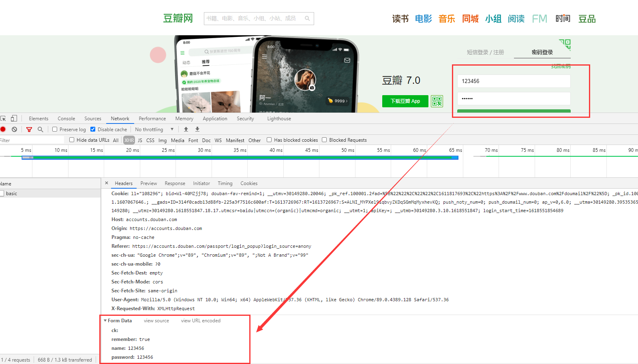The width and height of the screenshot is (638, 364).
Task: Click the QR code icon beside download button
Action: pyautogui.click(x=437, y=101)
